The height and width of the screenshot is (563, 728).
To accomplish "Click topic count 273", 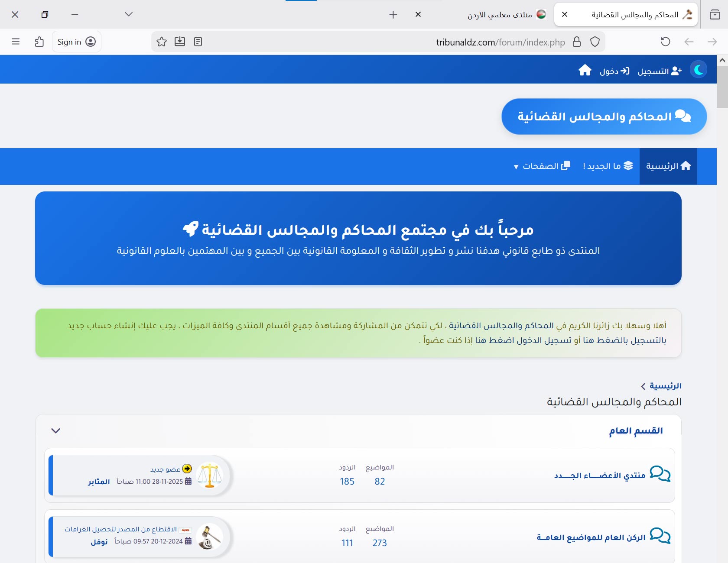I will tap(380, 543).
